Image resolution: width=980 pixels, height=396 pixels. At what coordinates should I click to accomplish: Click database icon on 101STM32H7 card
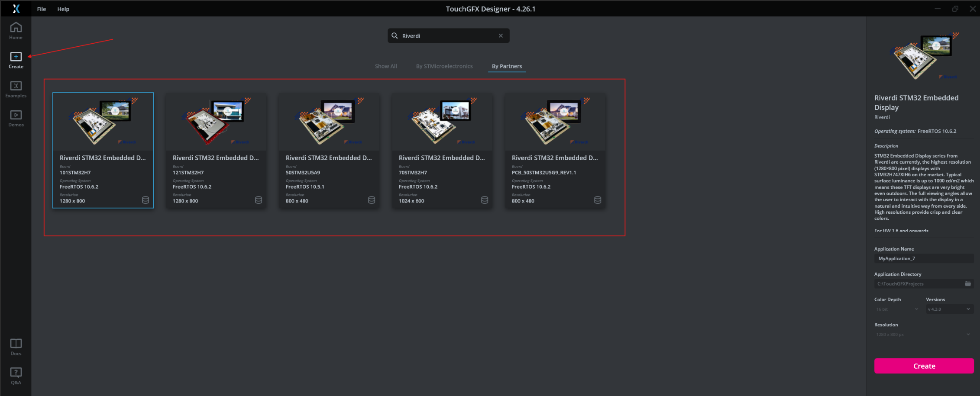coord(146,200)
